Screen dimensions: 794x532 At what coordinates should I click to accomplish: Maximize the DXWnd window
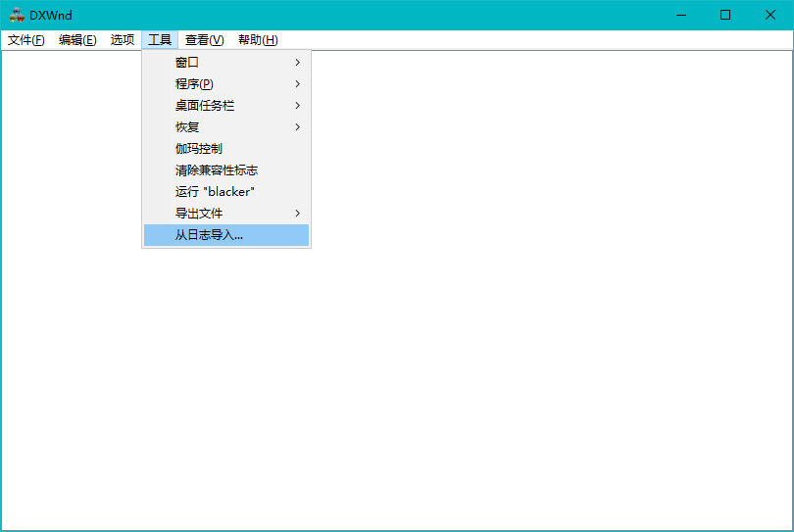pos(725,15)
